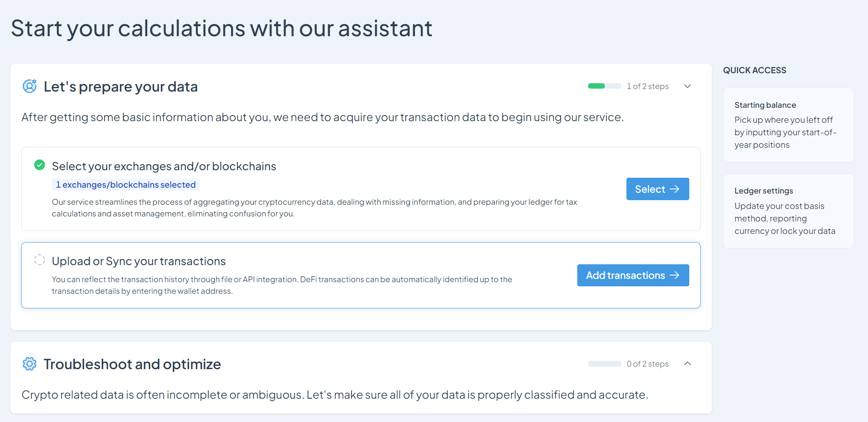Open the Starting balance quick access card

tap(788, 125)
